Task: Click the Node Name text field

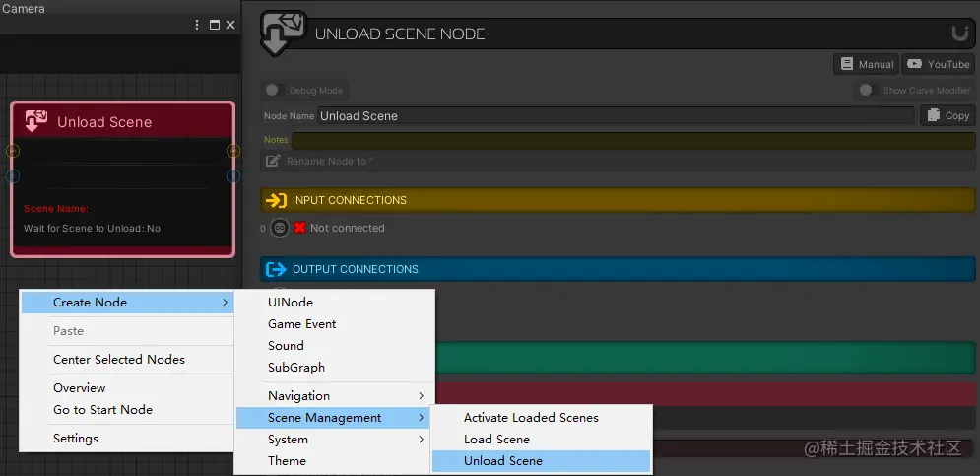Action: coord(616,115)
